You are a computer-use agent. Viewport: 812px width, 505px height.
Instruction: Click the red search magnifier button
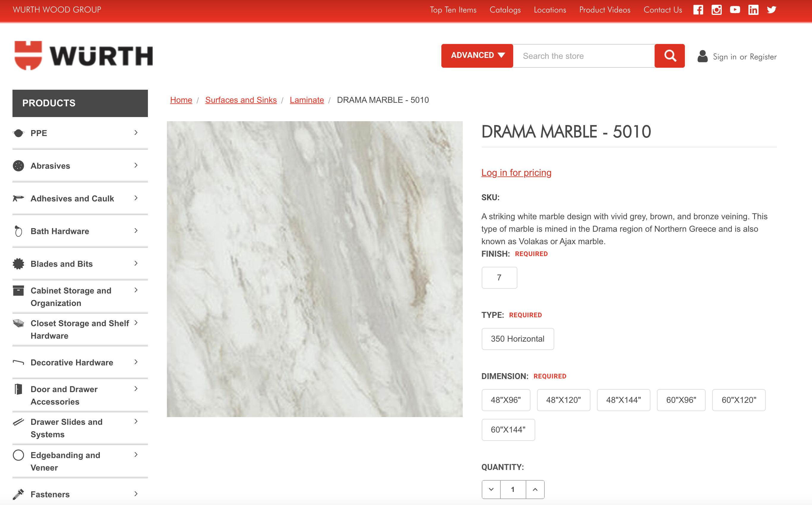point(669,56)
